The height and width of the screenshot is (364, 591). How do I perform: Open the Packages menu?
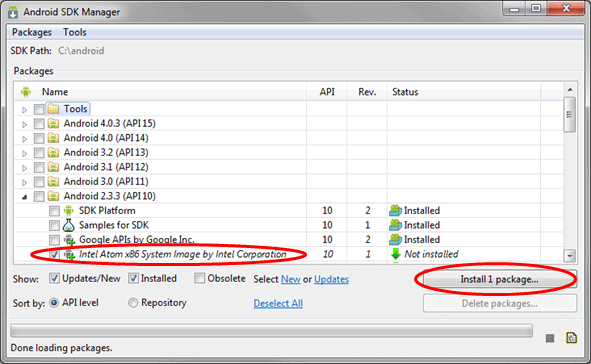(x=32, y=32)
